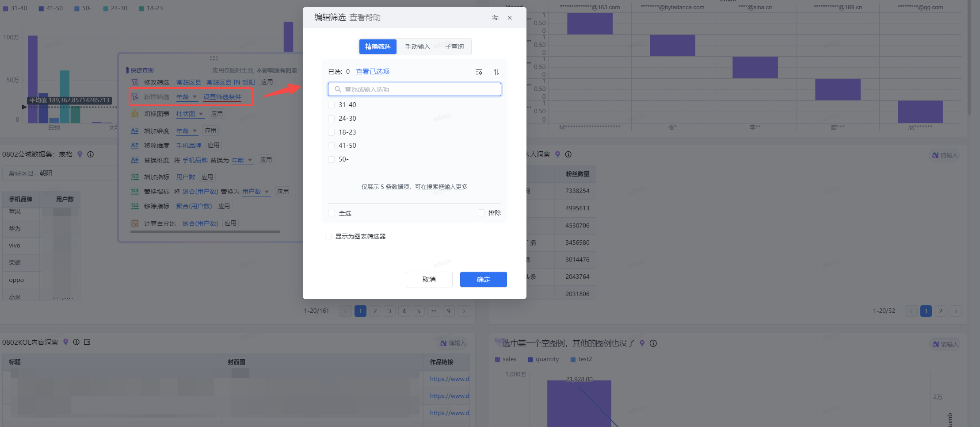Apply 修改筛选 row via 应用 button
The height and width of the screenshot is (427, 980).
pos(267,82)
